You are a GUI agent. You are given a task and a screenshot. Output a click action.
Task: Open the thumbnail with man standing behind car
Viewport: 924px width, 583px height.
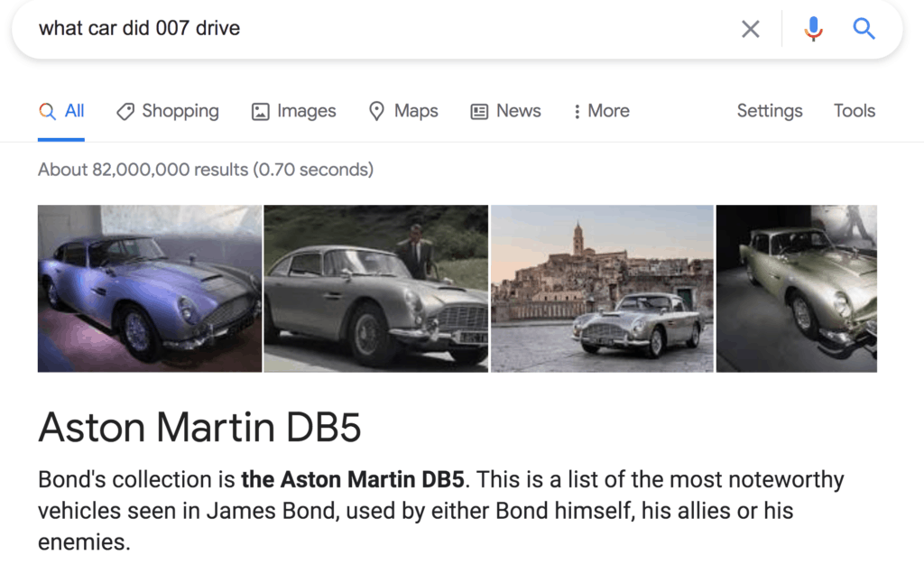(x=375, y=288)
